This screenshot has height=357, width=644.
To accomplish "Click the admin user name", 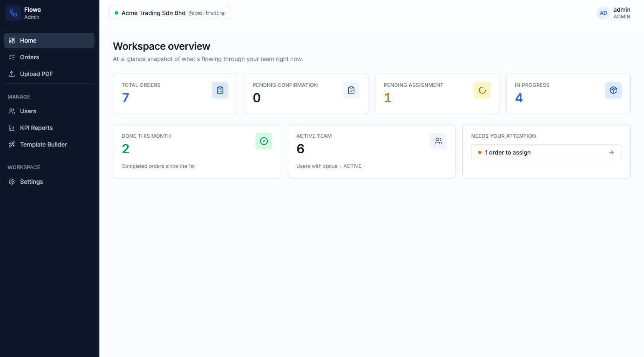I will (x=622, y=10).
